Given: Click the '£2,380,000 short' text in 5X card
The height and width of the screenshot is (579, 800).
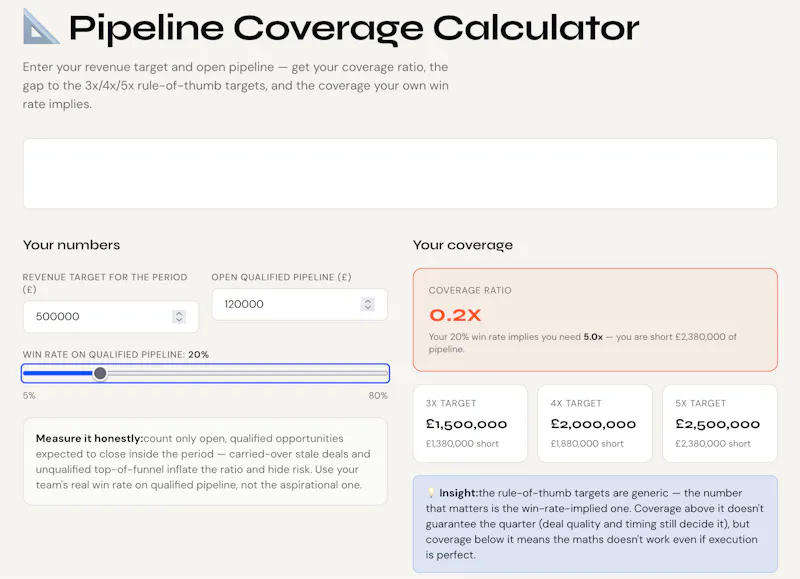Looking at the screenshot, I should point(713,444).
